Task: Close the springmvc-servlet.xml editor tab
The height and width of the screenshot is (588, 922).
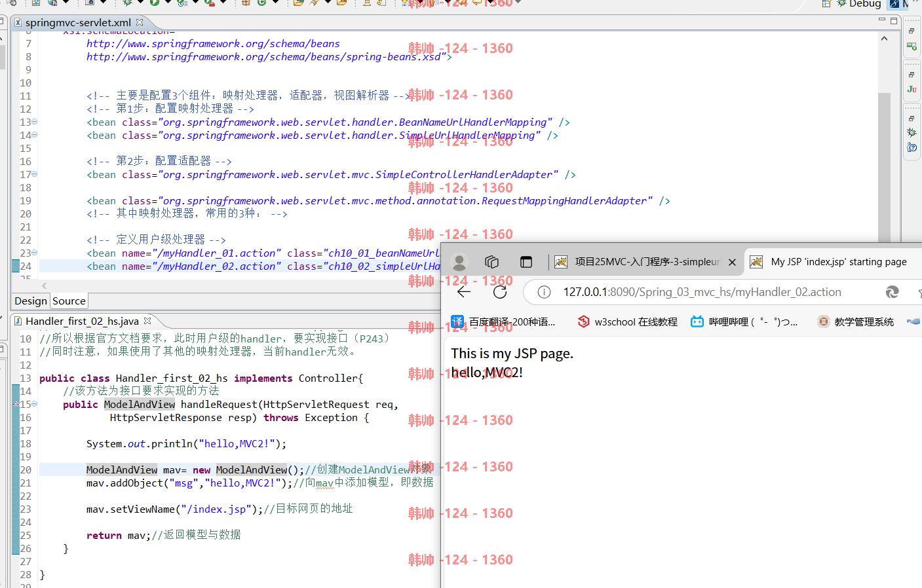Action: [x=140, y=22]
